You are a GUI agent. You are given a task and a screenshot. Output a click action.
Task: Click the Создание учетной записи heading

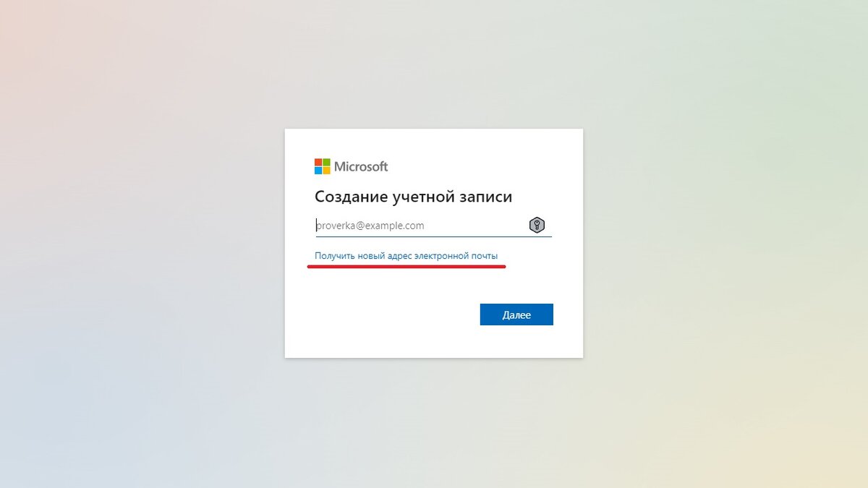click(414, 197)
